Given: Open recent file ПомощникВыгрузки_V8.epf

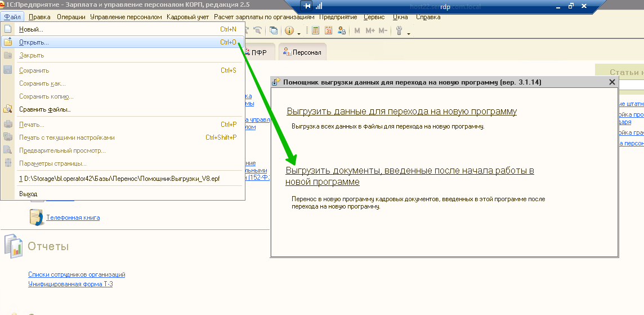Looking at the screenshot, I should [123, 179].
